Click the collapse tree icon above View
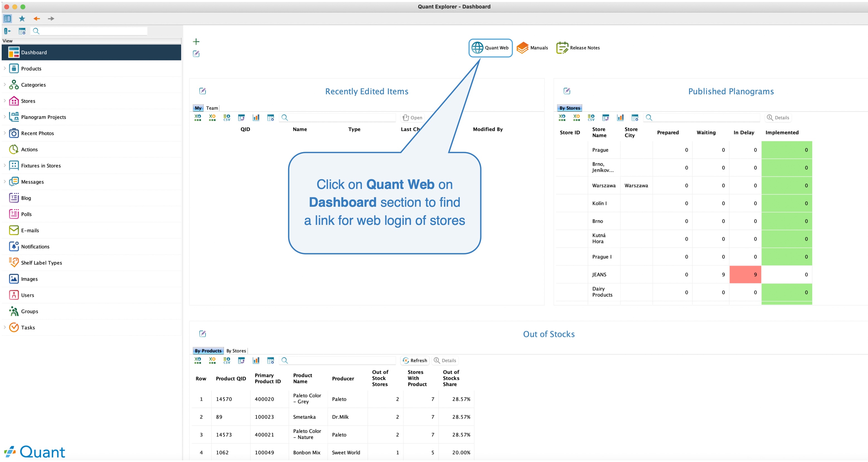Screen dimensions: 868x462 click(x=8, y=31)
